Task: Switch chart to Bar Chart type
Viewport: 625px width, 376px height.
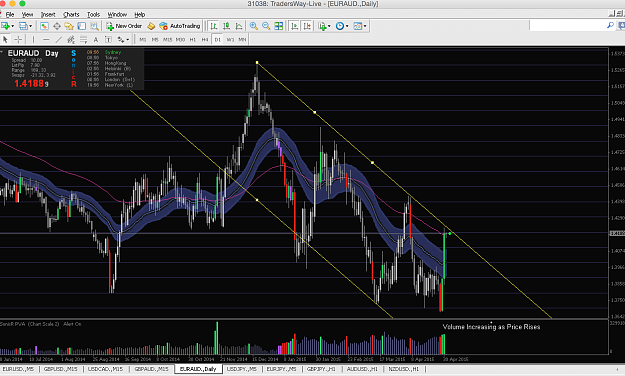Action: [214, 26]
